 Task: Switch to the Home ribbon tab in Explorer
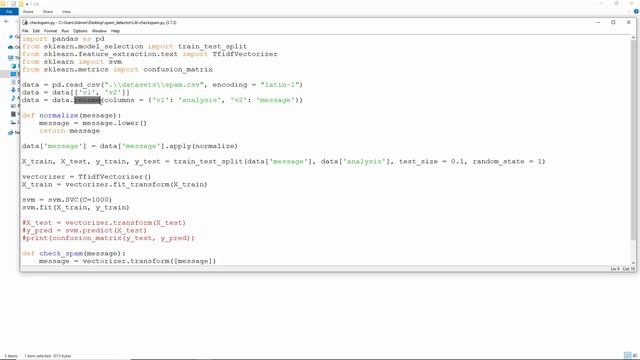click(28, 12)
